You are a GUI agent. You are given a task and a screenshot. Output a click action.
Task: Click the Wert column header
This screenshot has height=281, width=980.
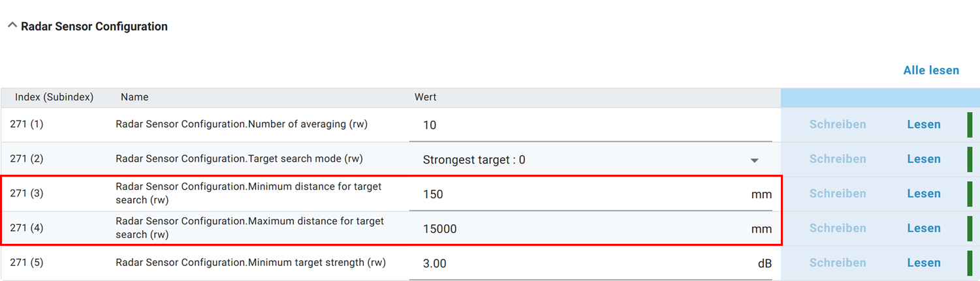click(x=426, y=97)
